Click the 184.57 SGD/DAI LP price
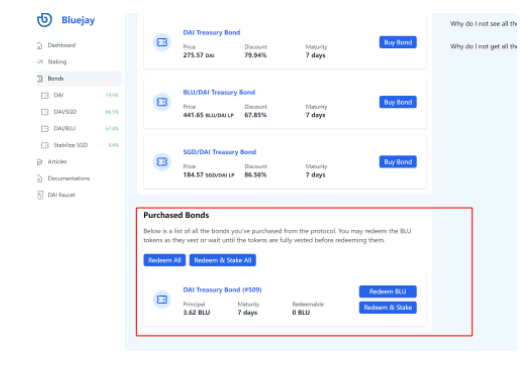The image size is (522, 372). tap(209, 175)
